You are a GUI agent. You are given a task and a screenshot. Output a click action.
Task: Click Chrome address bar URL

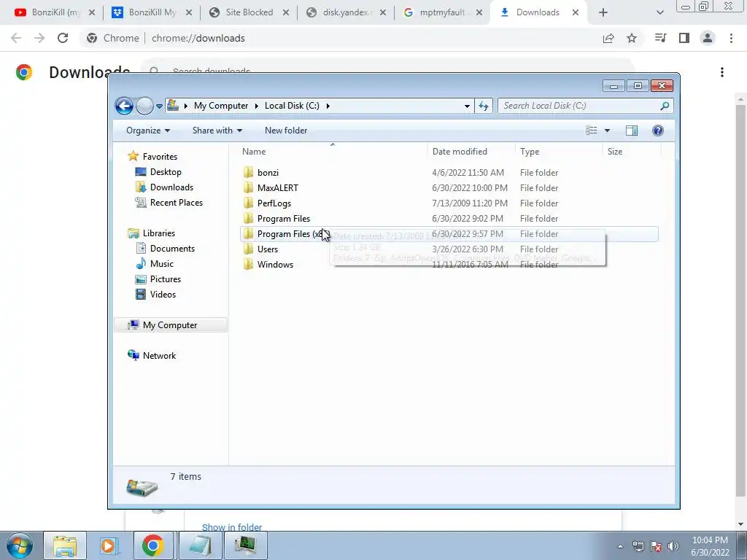(198, 38)
